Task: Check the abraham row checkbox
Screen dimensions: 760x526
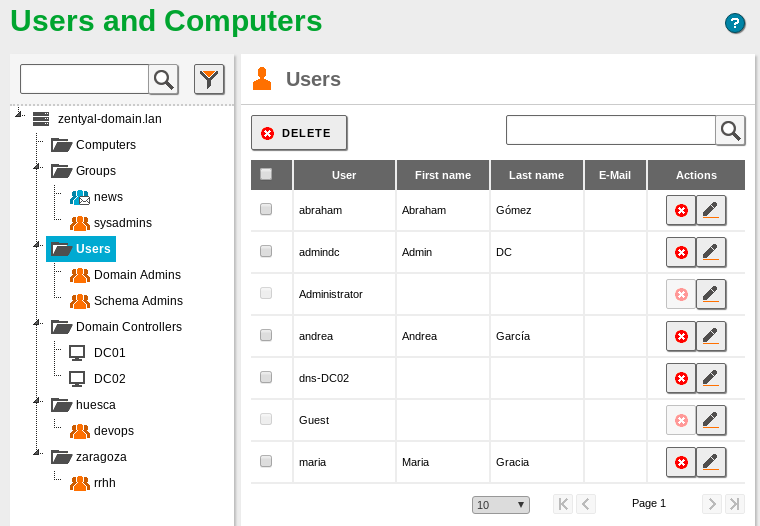Action: (266, 209)
